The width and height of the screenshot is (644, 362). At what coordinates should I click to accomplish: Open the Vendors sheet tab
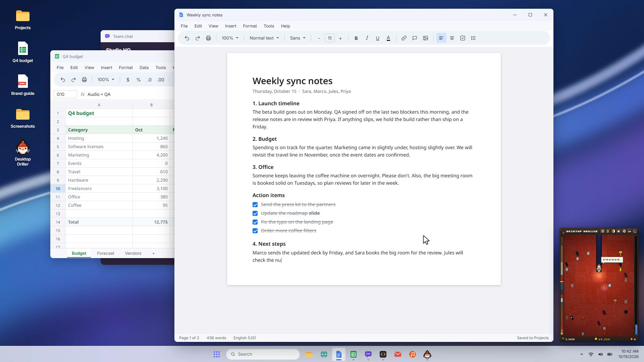pos(133,253)
